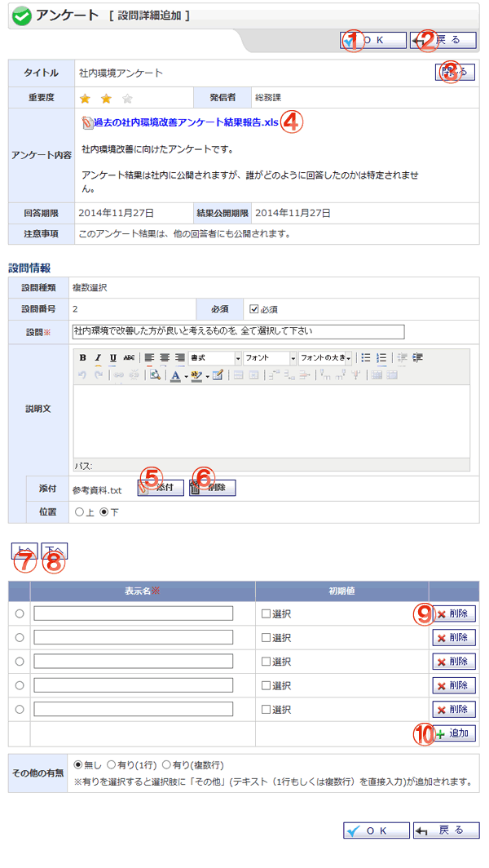The height and width of the screenshot is (868, 489).
Task: Click the 総務課 sender value
Action: click(268, 97)
